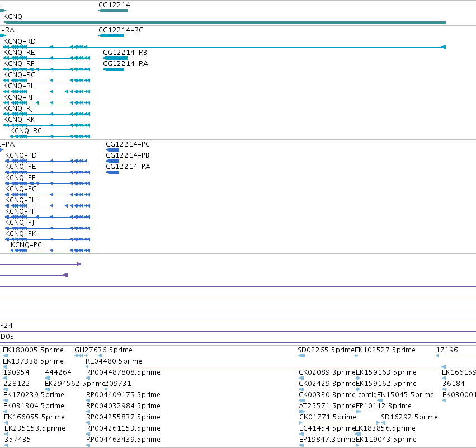Viewport: 476px width, 448px height.
Task: Select the GH27636.5prime EST label
Action: tap(103, 350)
